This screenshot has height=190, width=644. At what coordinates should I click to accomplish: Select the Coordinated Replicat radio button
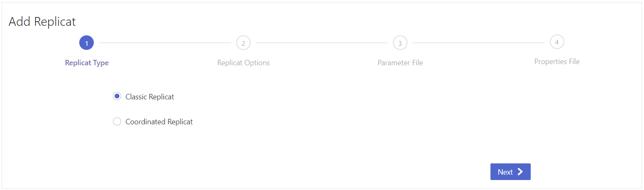pos(117,122)
